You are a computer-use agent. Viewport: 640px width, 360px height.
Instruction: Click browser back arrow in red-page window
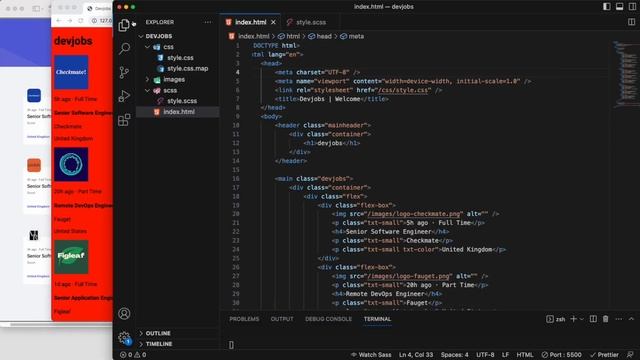point(58,20)
